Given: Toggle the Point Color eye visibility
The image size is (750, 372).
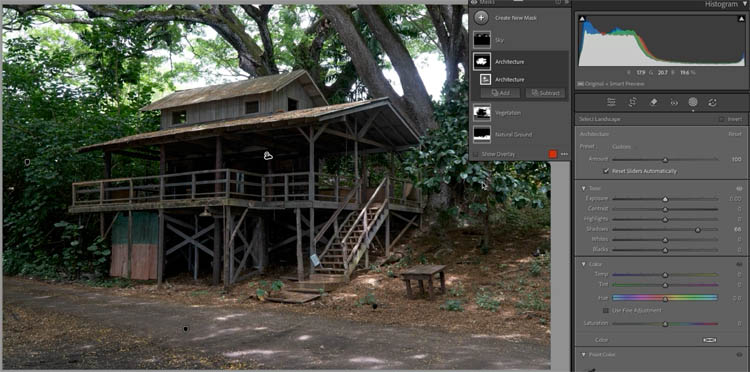Looking at the screenshot, I should pos(739,354).
